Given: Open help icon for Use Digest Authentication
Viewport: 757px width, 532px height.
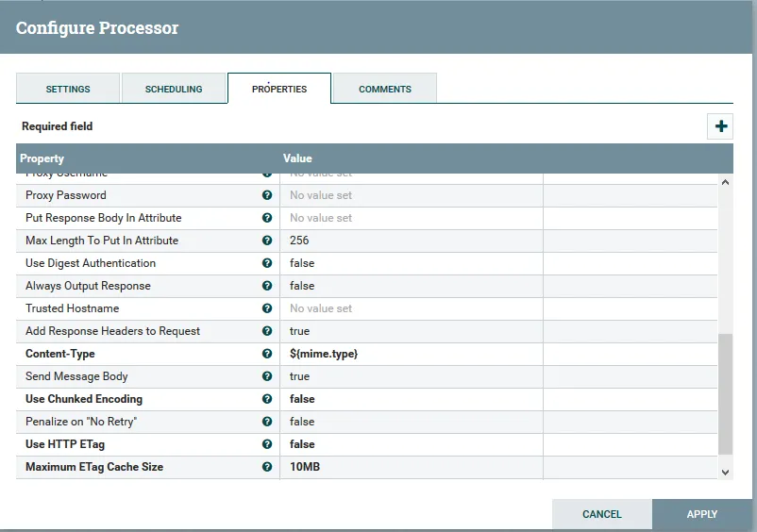Looking at the screenshot, I should [267, 263].
